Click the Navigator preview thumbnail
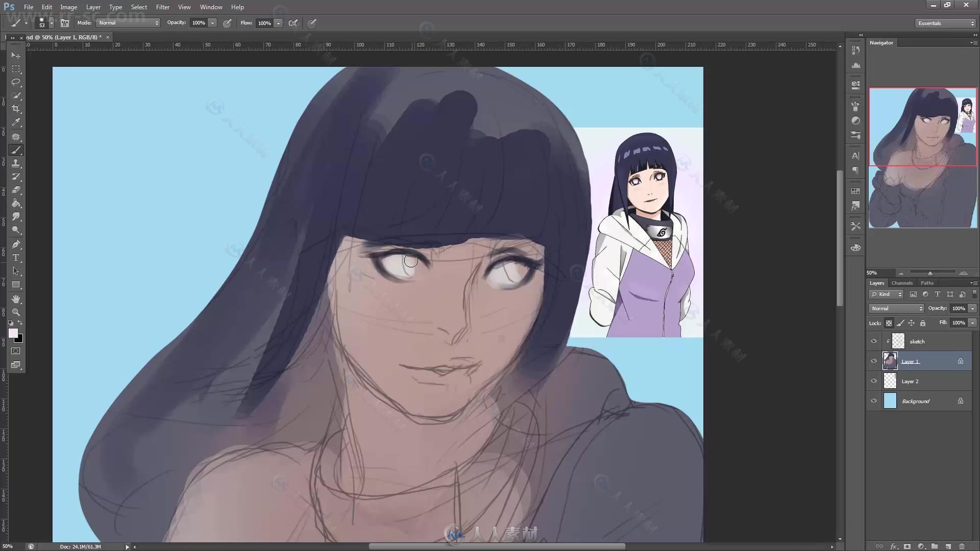Viewport: 980px width, 551px height. pos(923,158)
